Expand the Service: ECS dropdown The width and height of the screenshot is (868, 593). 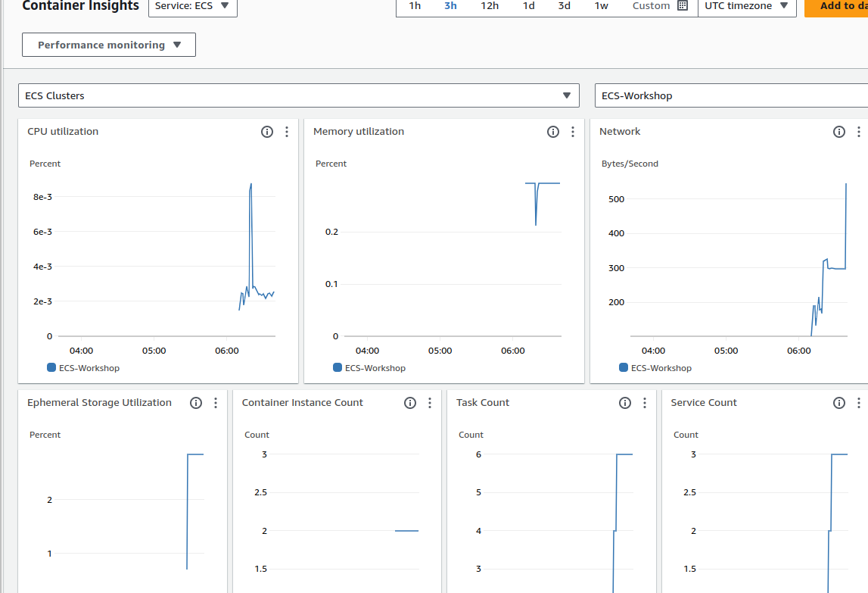[x=192, y=6]
